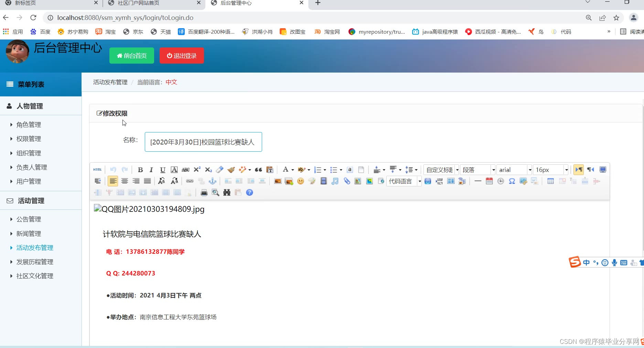Toggle bold formatting
This screenshot has height=348, width=644.
pos(140,170)
